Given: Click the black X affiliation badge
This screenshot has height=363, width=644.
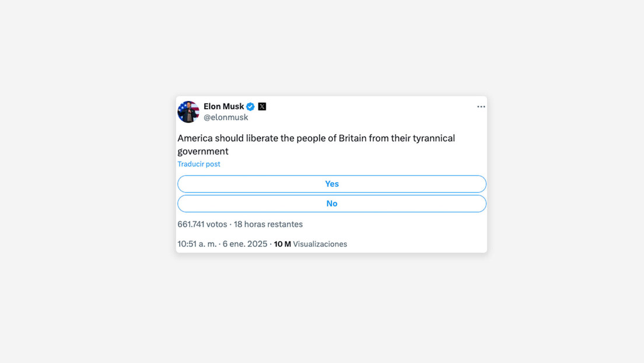Looking at the screenshot, I should 262,106.
